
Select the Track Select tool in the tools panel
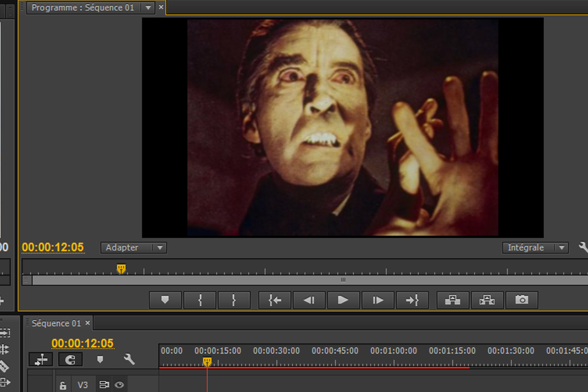tap(5, 333)
